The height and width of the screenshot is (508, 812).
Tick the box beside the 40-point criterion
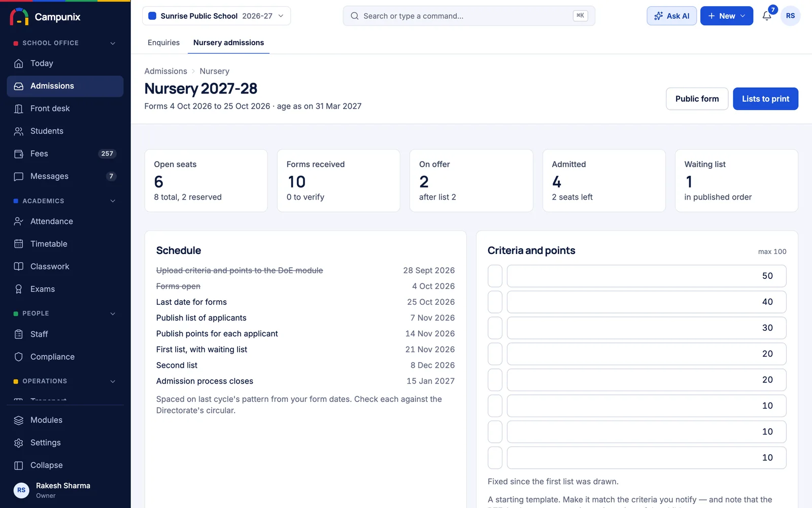point(495,302)
